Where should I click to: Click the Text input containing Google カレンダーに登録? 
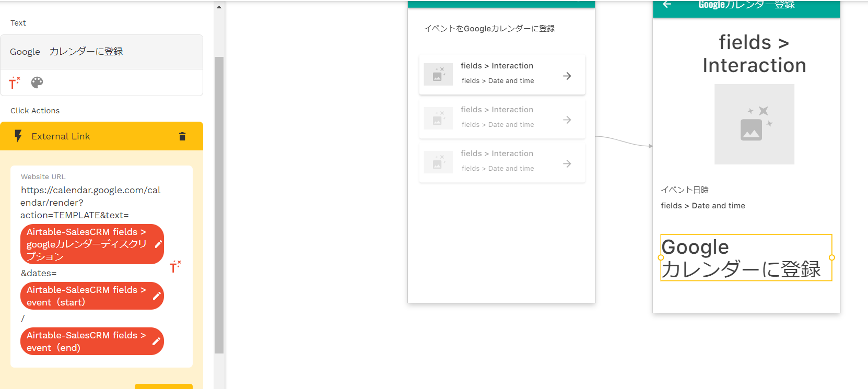pos(101,52)
